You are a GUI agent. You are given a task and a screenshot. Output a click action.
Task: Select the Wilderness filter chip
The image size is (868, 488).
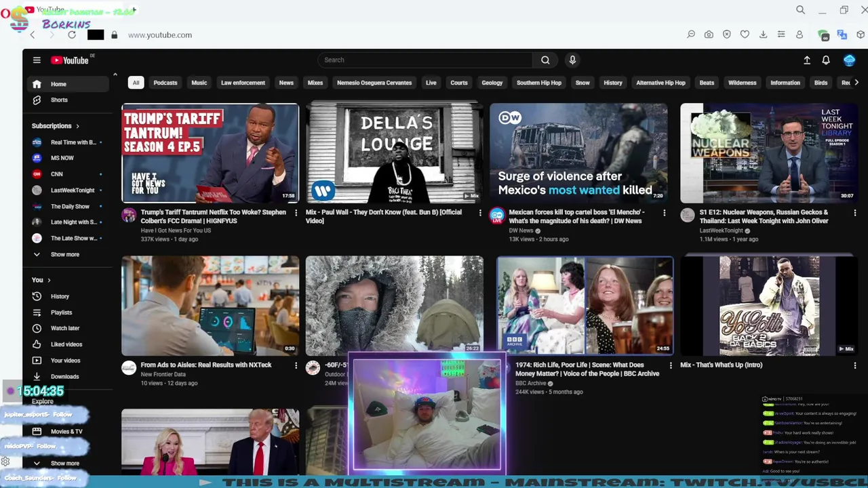[742, 83]
